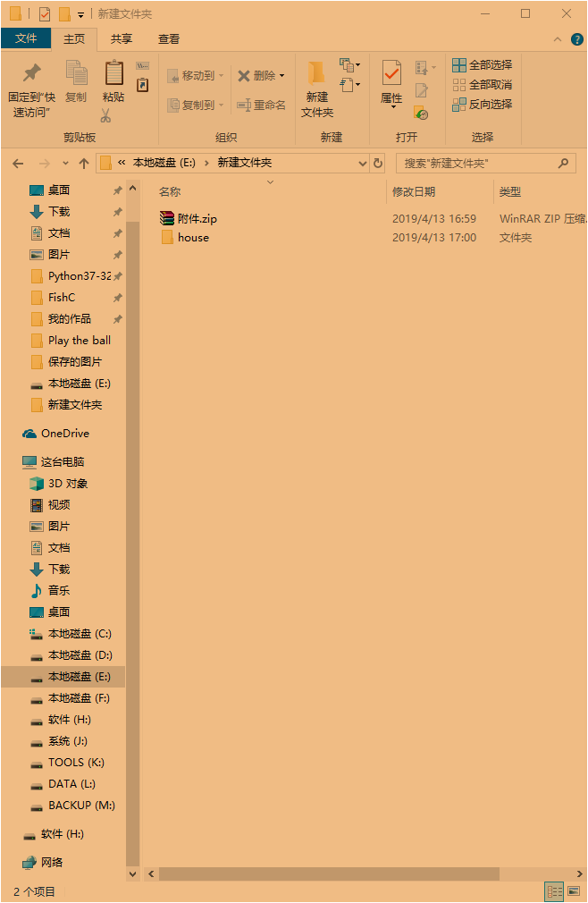Click the Refresh button next to address bar
Viewport: 588px width, 903px height.
click(x=378, y=164)
